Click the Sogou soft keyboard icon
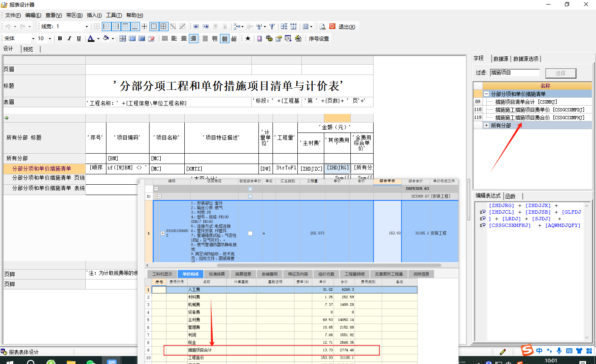The image size is (596, 364). [x=569, y=351]
